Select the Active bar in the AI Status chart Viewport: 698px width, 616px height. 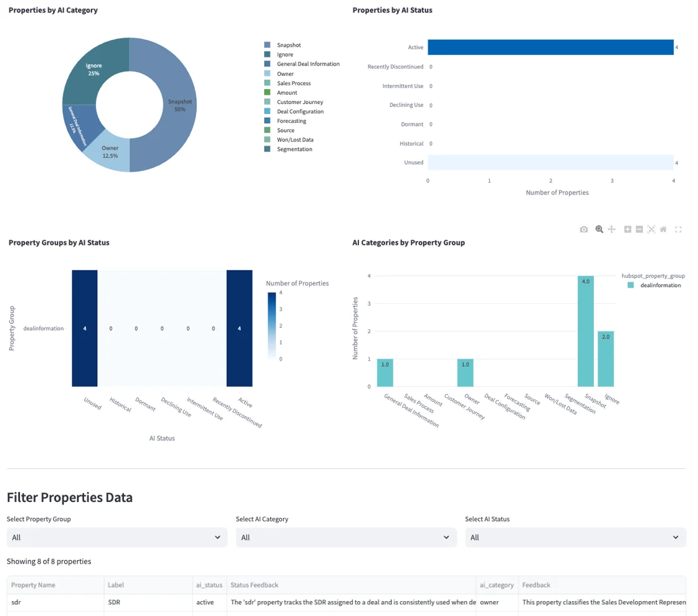coord(548,47)
